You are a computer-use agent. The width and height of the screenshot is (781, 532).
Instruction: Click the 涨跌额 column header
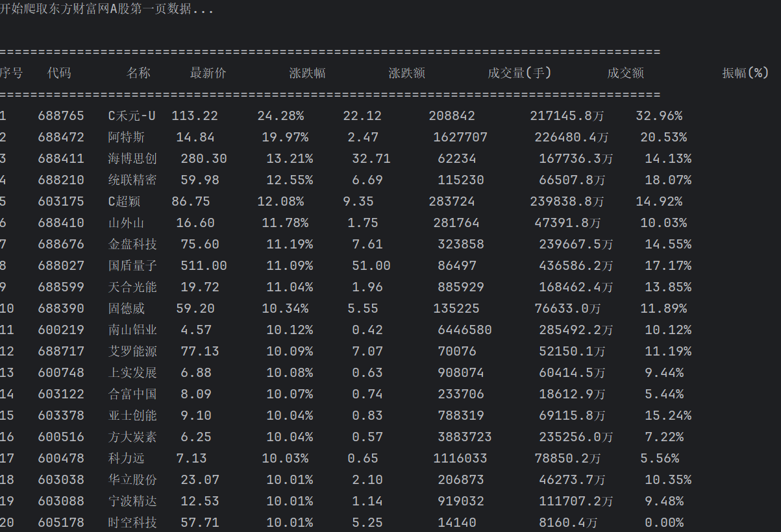click(x=406, y=73)
